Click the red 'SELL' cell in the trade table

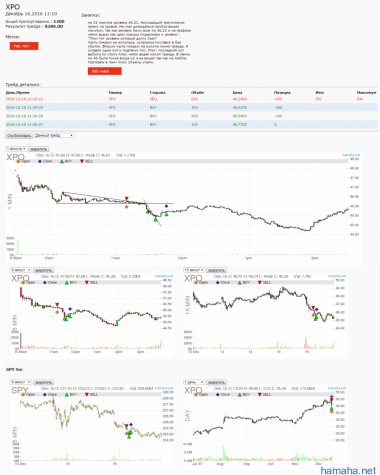pos(154,99)
